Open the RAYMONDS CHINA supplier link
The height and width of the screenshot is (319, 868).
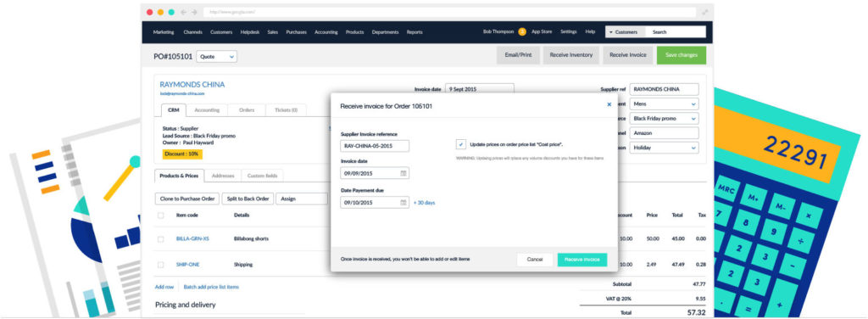pyautogui.click(x=192, y=85)
